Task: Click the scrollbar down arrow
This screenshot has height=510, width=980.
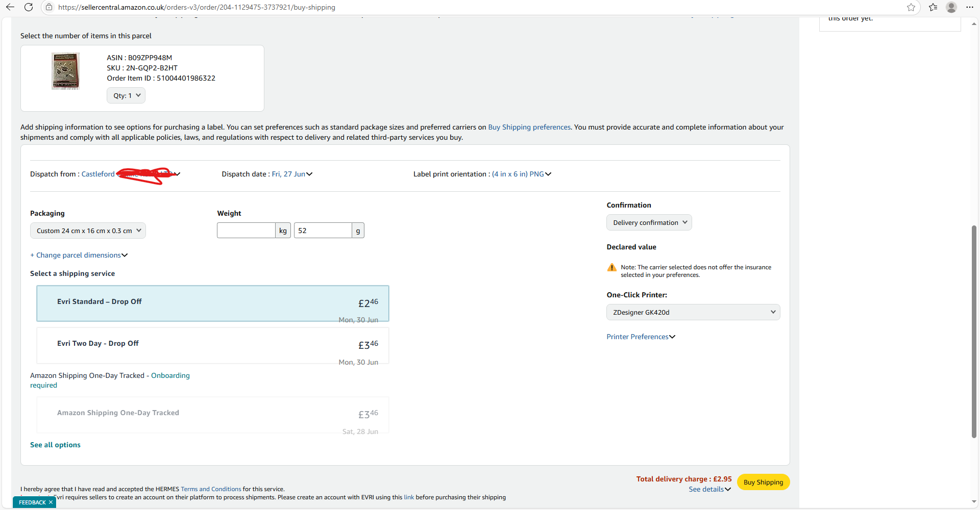Action: click(974, 502)
